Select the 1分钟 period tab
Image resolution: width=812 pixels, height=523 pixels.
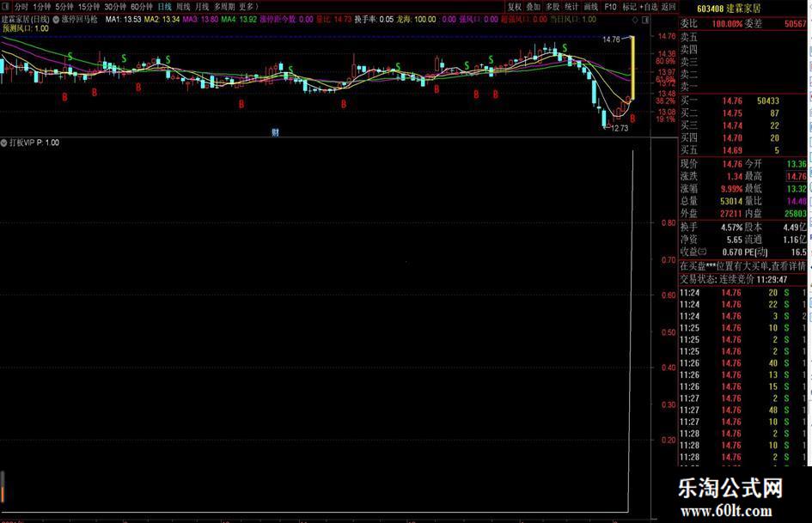point(41,7)
